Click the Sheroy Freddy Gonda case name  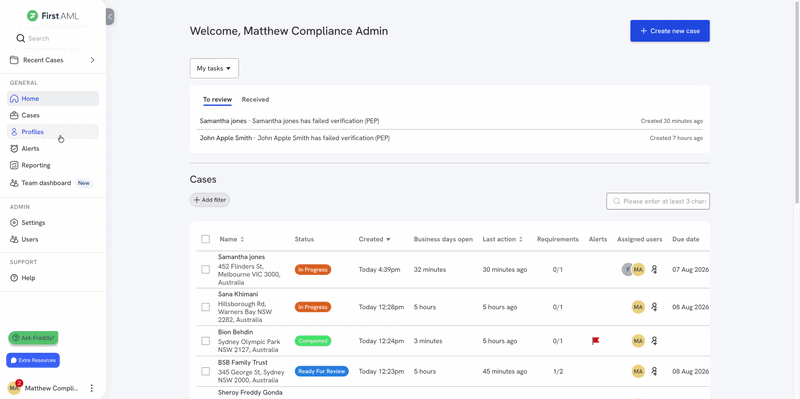(x=250, y=392)
